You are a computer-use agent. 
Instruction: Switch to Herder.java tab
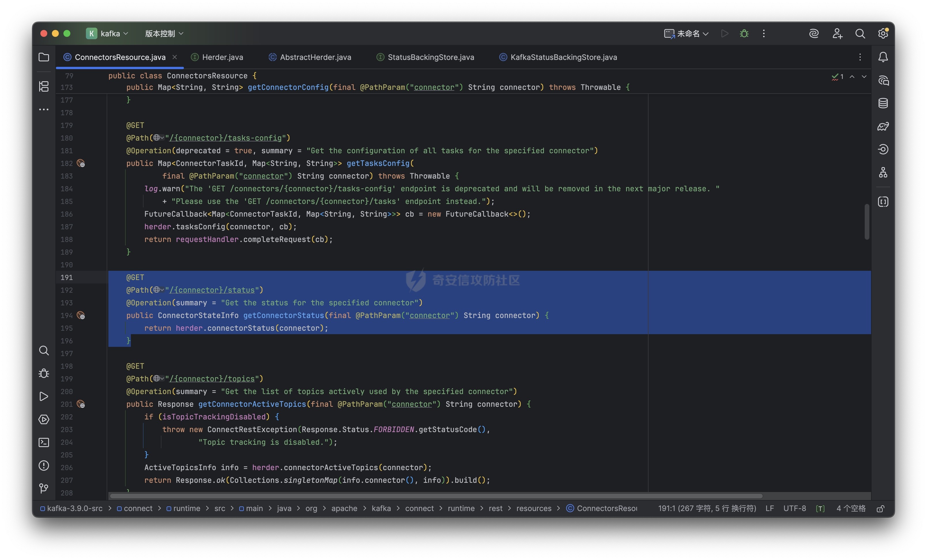tap(217, 57)
